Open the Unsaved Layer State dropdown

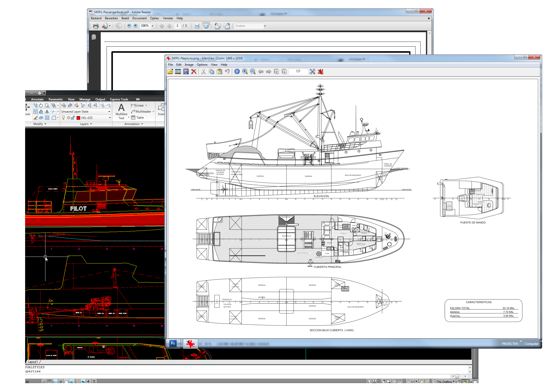tap(109, 112)
